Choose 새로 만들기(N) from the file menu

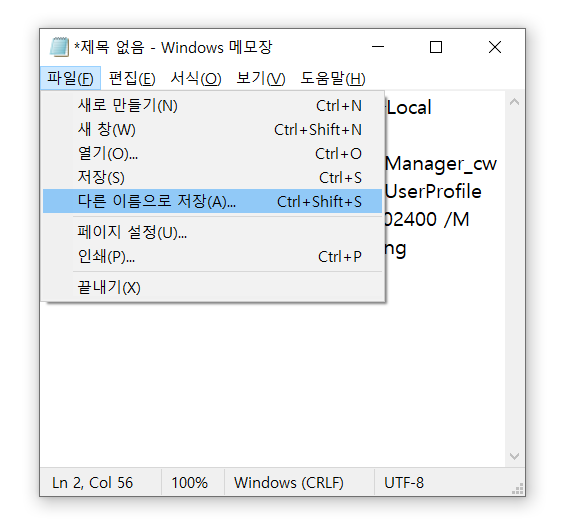point(213,106)
